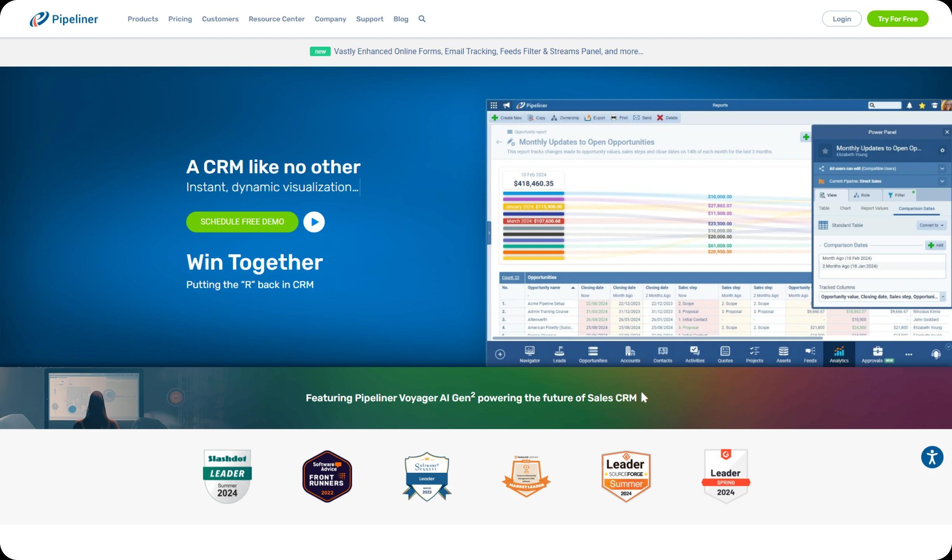
Task: Collapse the Comparison Dates section
Action: coord(821,245)
